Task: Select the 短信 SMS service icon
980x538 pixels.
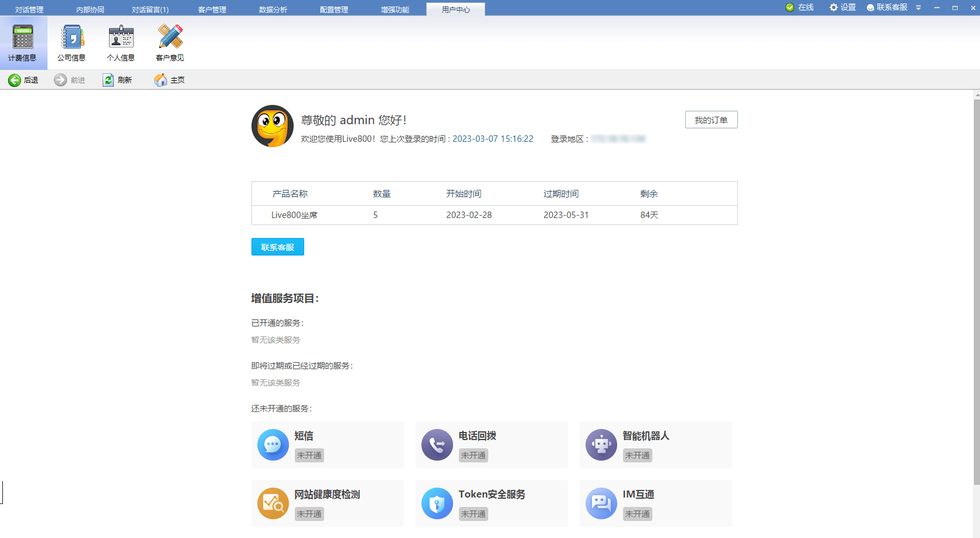Action: [273, 445]
